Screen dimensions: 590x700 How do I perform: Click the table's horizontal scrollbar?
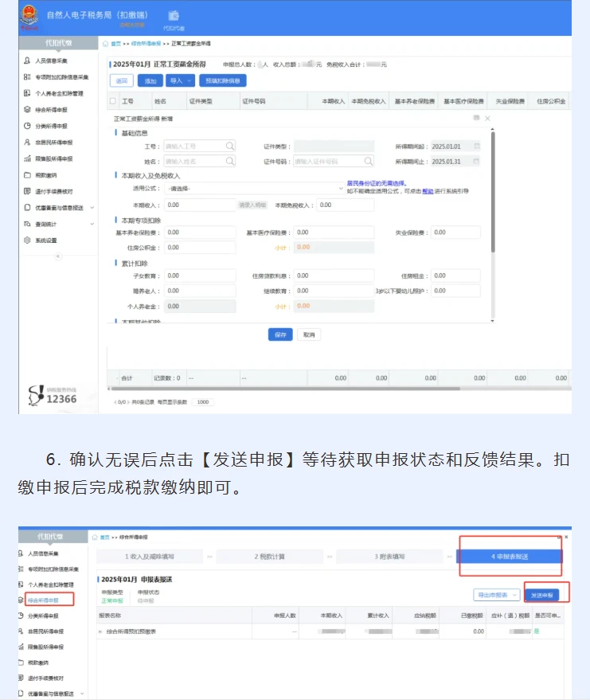[x=286, y=389]
